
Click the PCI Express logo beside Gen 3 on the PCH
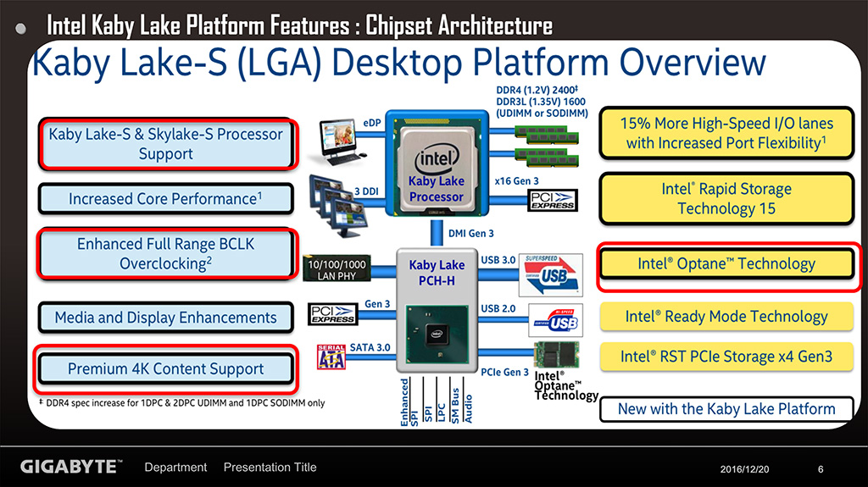[332, 314]
